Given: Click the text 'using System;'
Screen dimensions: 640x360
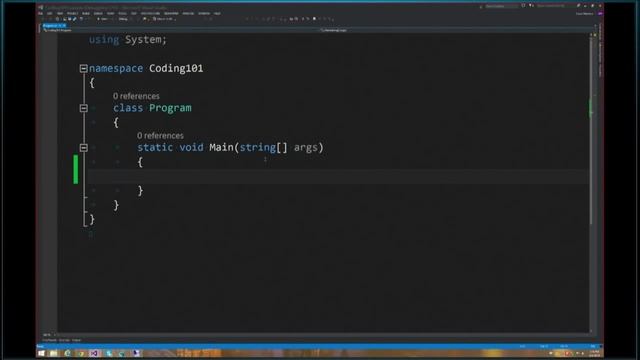Looking at the screenshot, I should pos(128,40).
